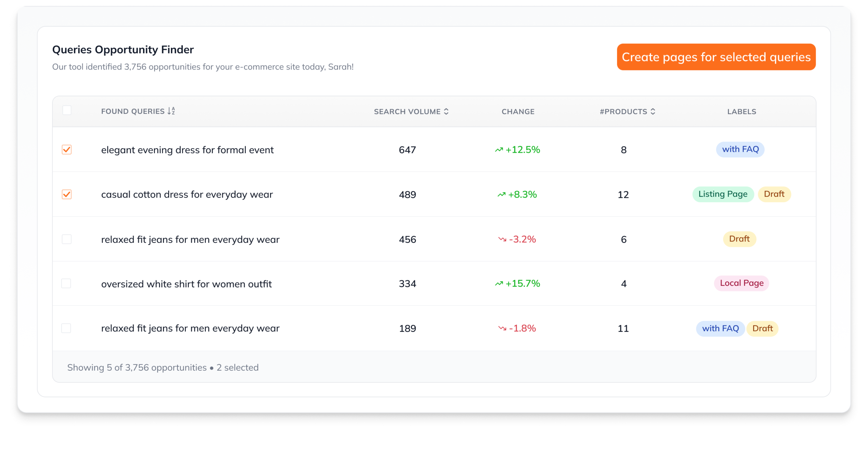Click the with FAQ label on the evening dress row
This screenshot has height=459, width=868.
coord(740,149)
